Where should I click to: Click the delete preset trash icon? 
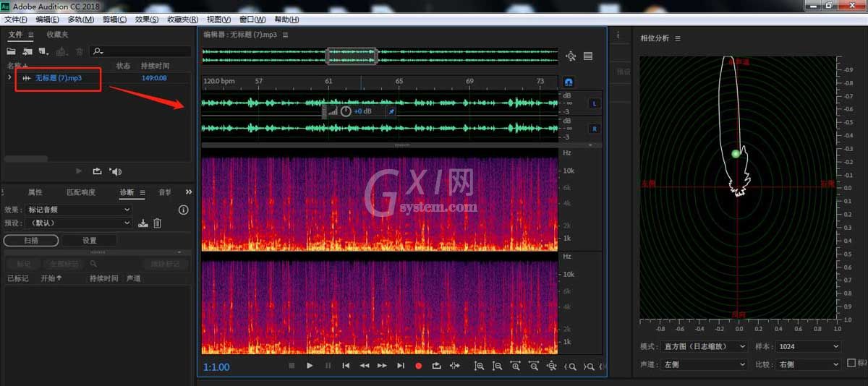[x=157, y=223]
